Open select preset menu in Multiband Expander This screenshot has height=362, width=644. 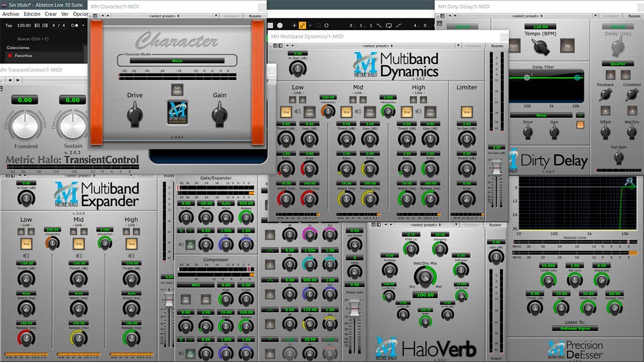(79, 176)
